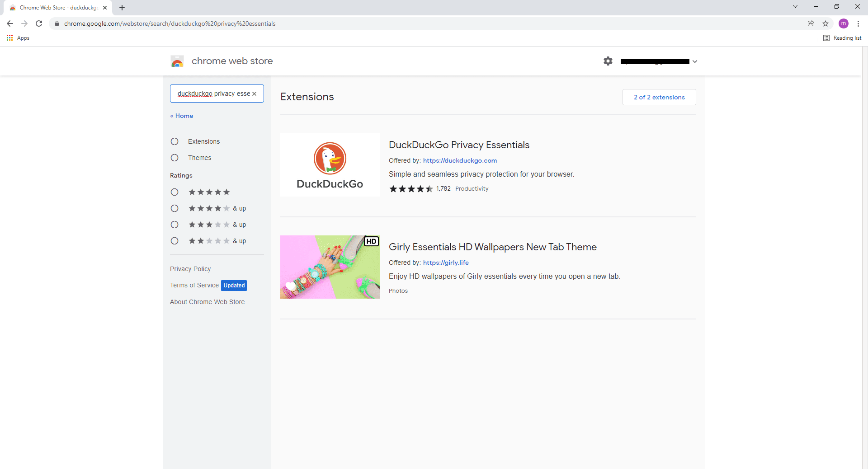Click the Updated badge
The height and width of the screenshot is (469, 868).
click(234, 286)
